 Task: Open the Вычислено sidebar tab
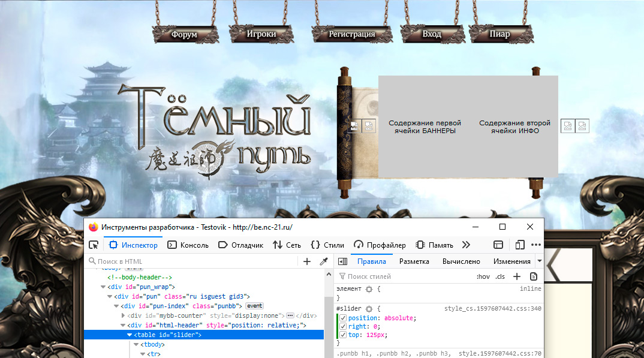461,261
